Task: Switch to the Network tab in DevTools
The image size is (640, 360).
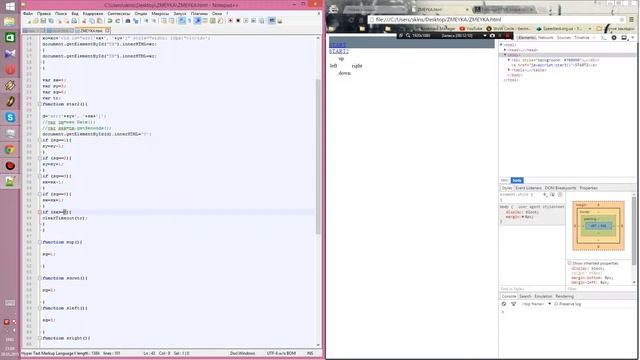Action: tap(545, 38)
